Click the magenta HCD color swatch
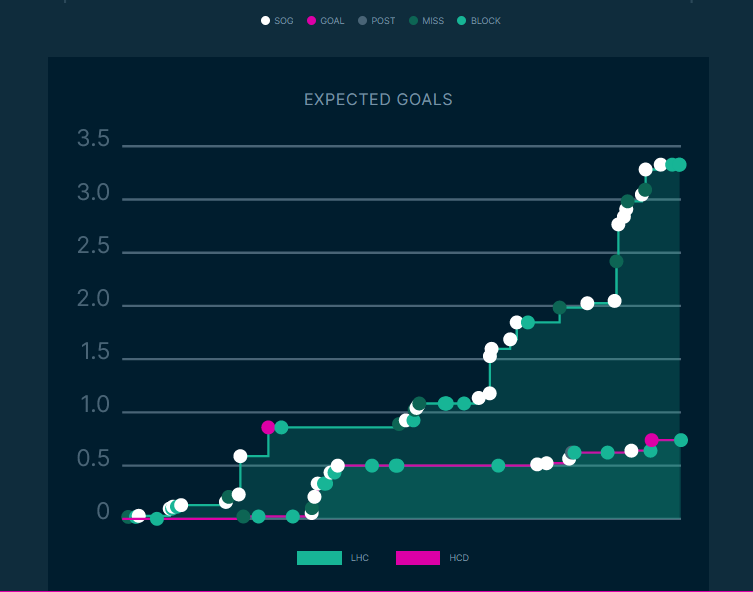The height and width of the screenshot is (592, 753). click(418, 558)
